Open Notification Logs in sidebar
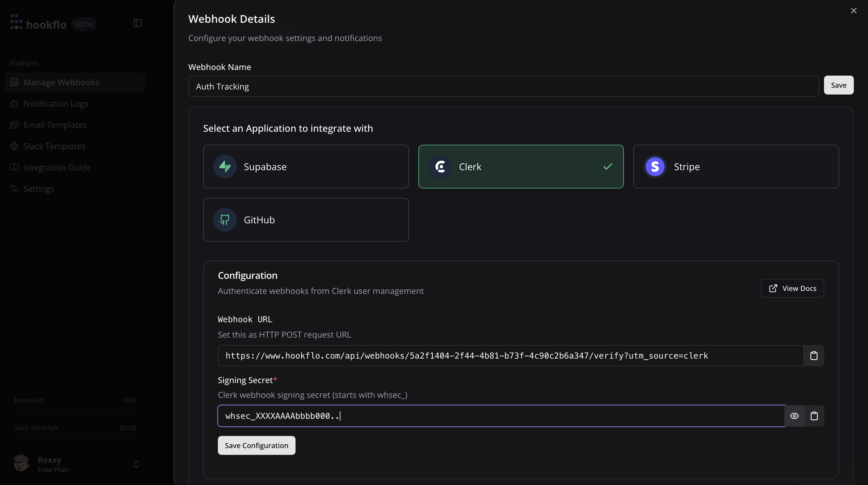 (x=56, y=104)
